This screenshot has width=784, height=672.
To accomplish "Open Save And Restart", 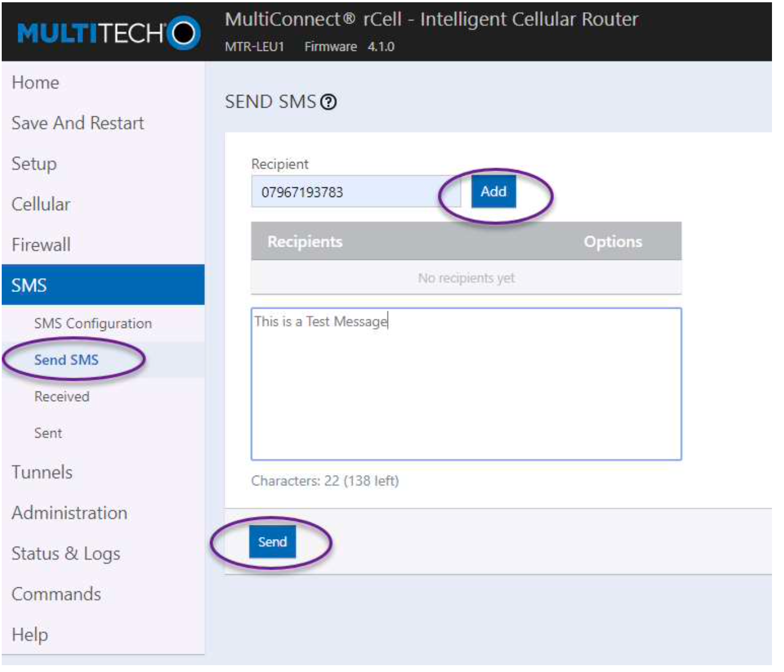I will (78, 124).
